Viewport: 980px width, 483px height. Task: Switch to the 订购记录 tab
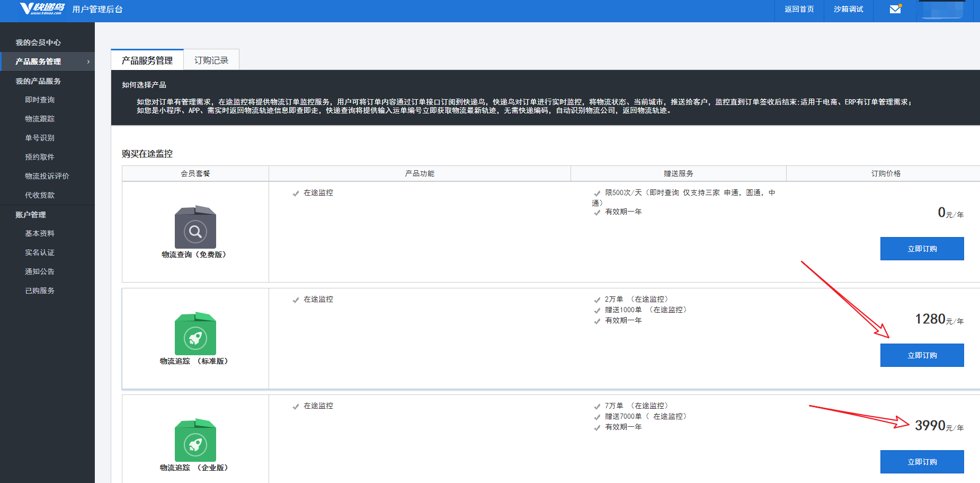pyautogui.click(x=211, y=60)
